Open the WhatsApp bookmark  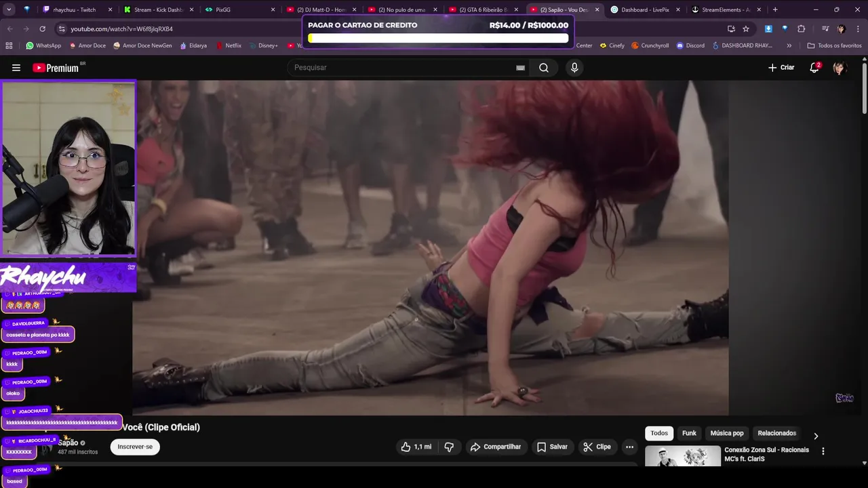point(43,45)
